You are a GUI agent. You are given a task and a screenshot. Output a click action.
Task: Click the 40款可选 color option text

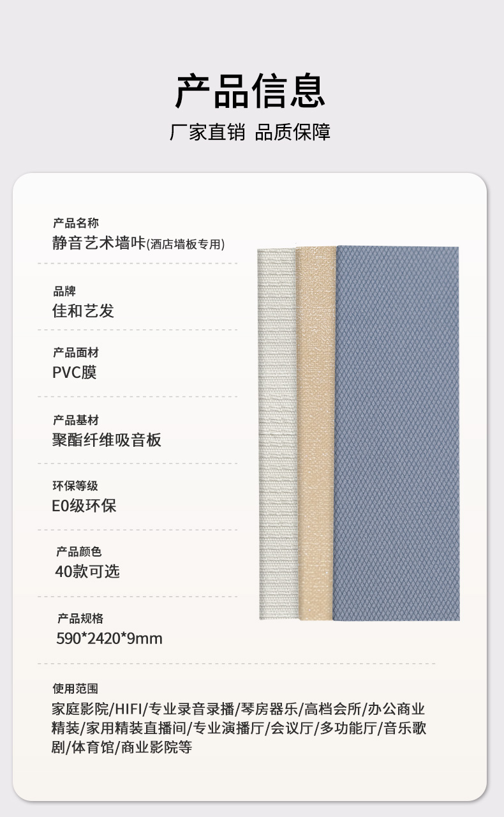coord(87,571)
